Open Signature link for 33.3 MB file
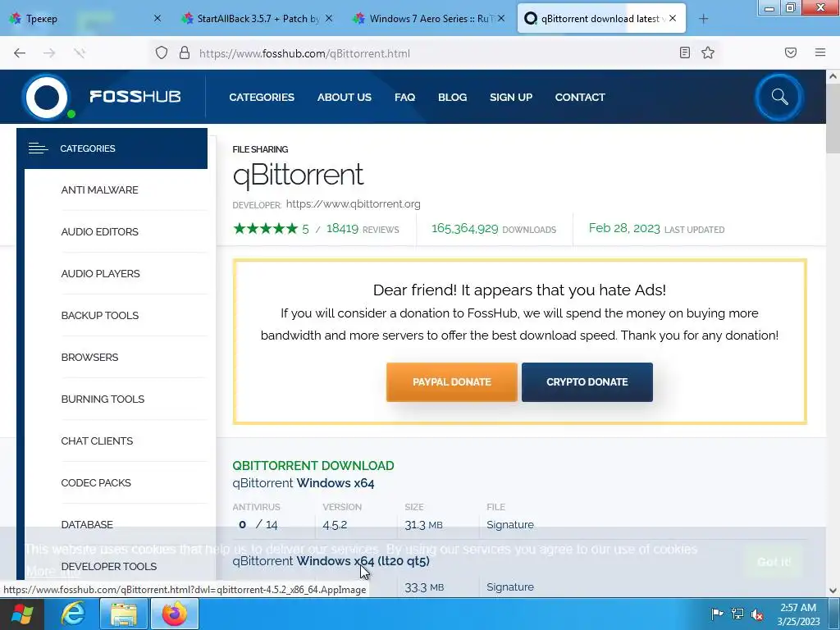 click(510, 587)
